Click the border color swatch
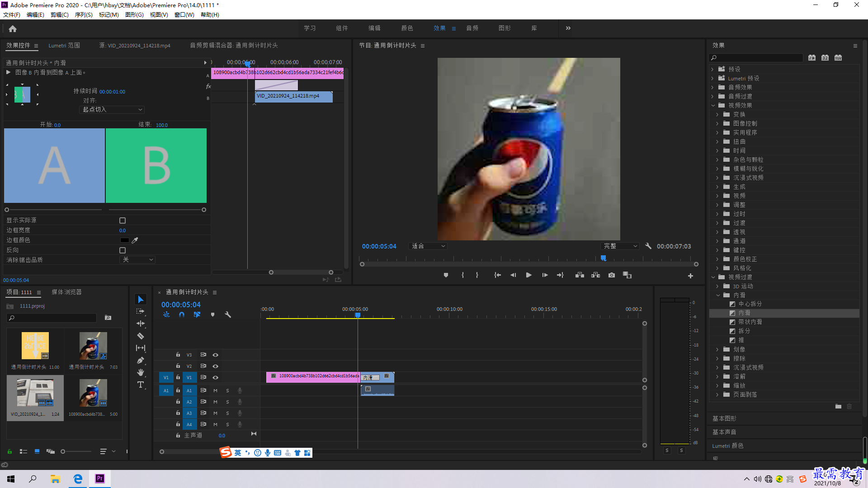The height and width of the screenshot is (488, 868). pyautogui.click(x=124, y=240)
